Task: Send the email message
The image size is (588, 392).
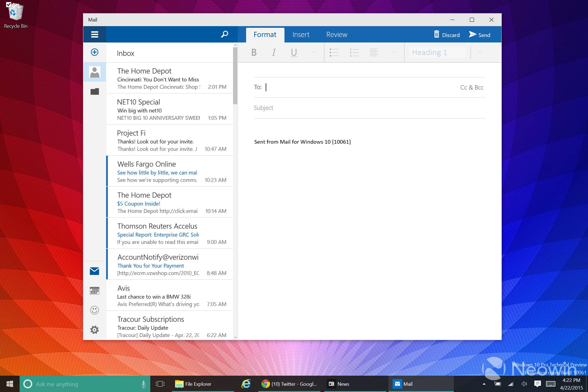Action: coord(480,35)
